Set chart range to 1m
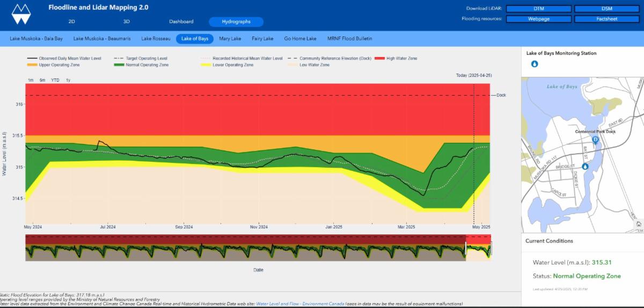 pyautogui.click(x=31, y=80)
